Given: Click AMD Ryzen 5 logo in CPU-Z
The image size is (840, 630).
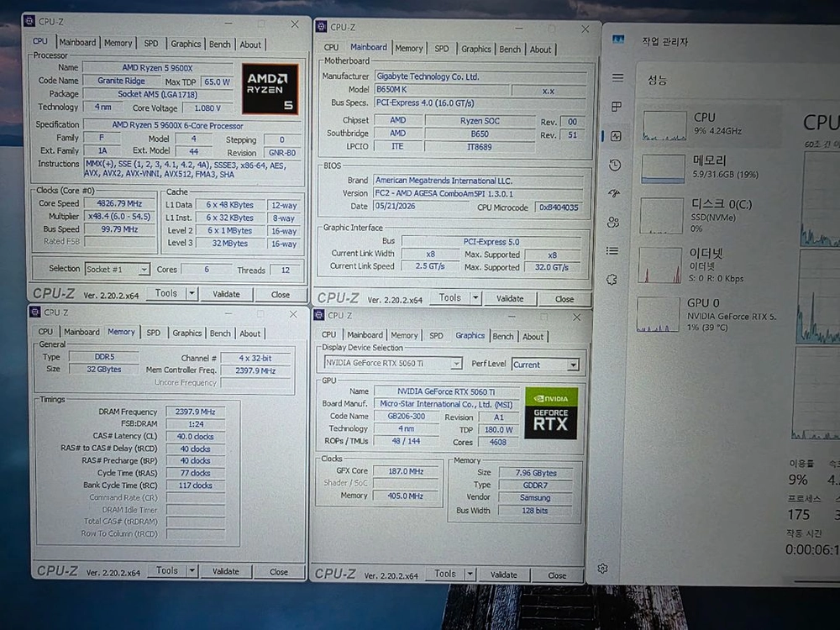Looking at the screenshot, I should coord(270,89).
